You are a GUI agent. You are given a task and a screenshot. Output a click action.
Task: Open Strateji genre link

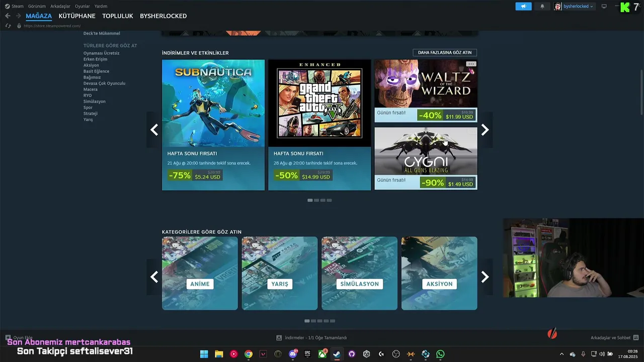pos(91,114)
